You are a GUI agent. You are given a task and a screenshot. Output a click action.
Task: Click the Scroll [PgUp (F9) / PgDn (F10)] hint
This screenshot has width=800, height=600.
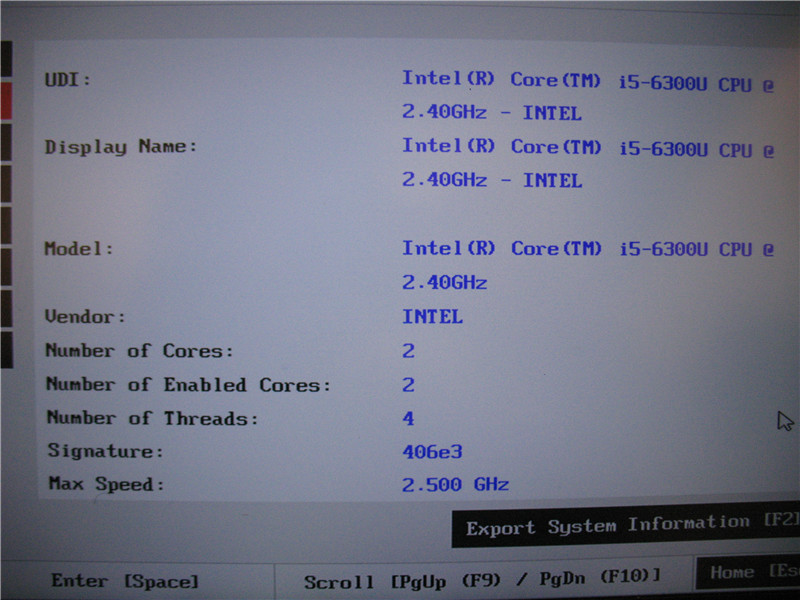tap(482, 580)
